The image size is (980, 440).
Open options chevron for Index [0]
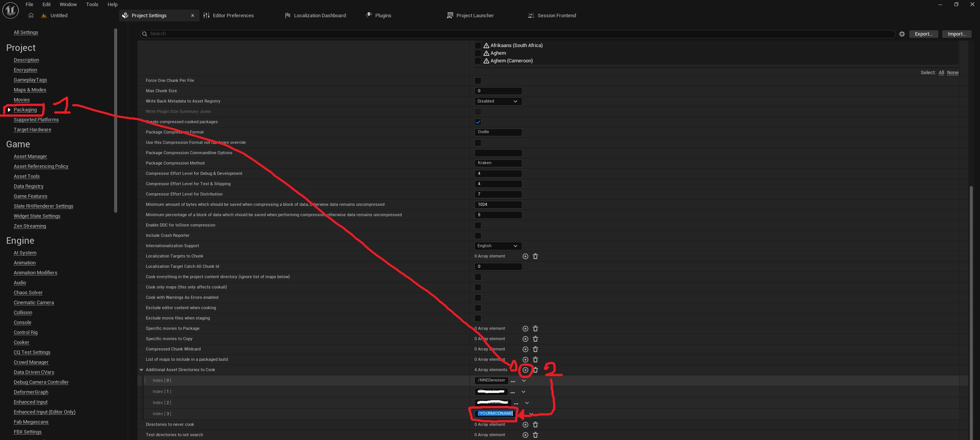tap(524, 381)
